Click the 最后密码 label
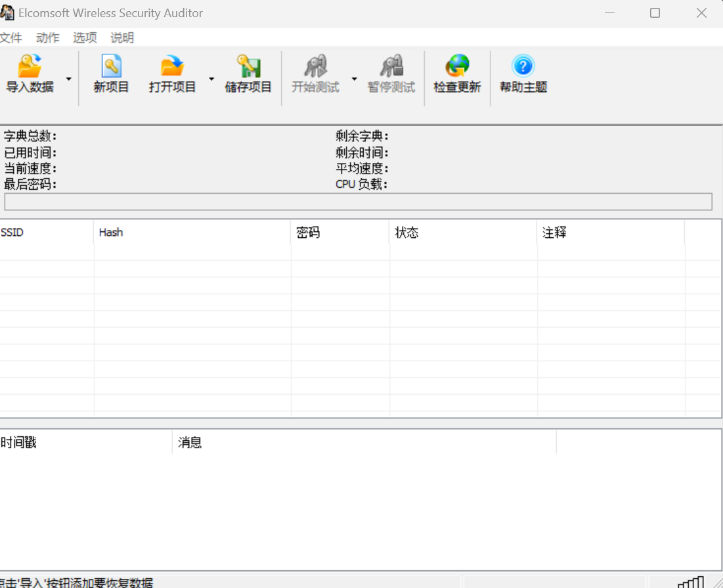This screenshot has width=723, height=588. pyautogui.click(x=30, y=185)
